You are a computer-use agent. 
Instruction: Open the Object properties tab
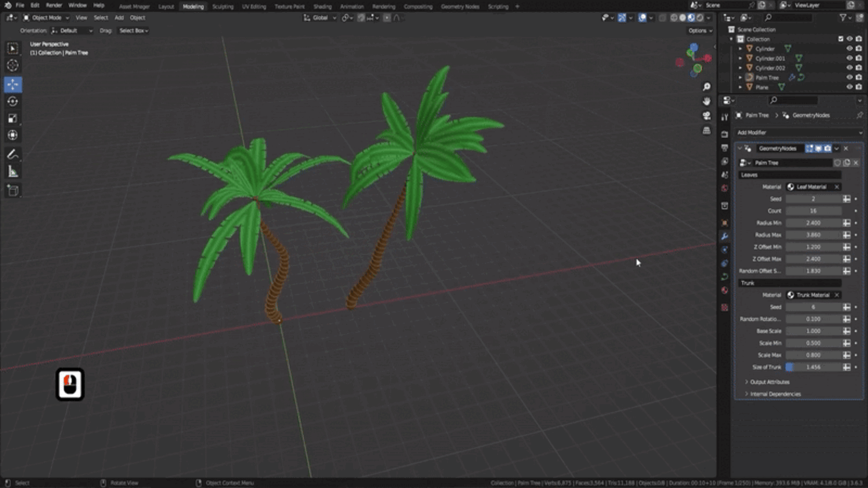[x=724, y=223]
